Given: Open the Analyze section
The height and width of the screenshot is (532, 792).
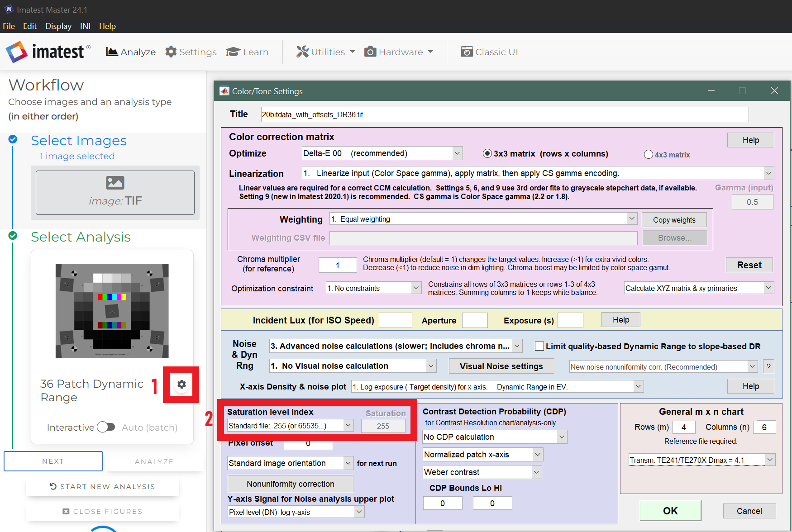Looking at the screenshot, I should pyautogui.click(x=131, y=52).
